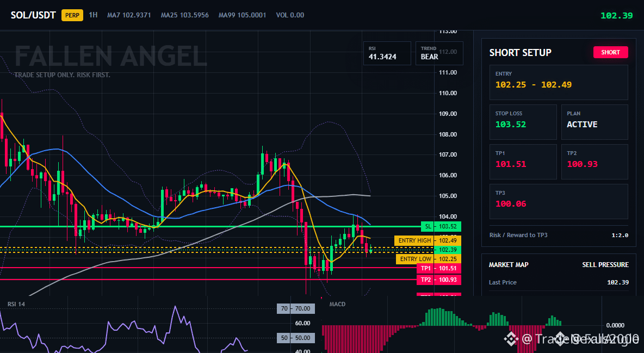This screenshot has width=644, height=353.
Task: Click the Last Price row label
Action: click(x=503, y=282)
